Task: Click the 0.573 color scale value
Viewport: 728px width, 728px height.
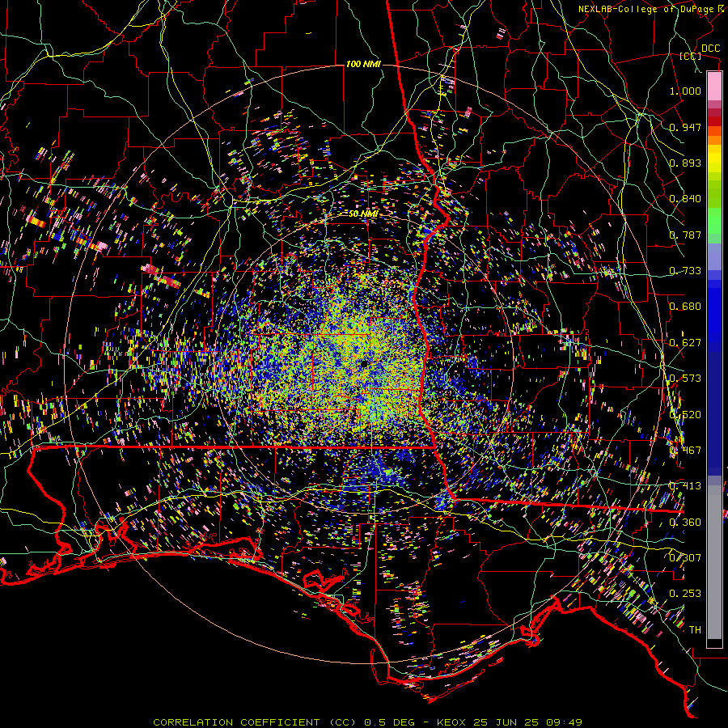Action: (x=685, y=379)
